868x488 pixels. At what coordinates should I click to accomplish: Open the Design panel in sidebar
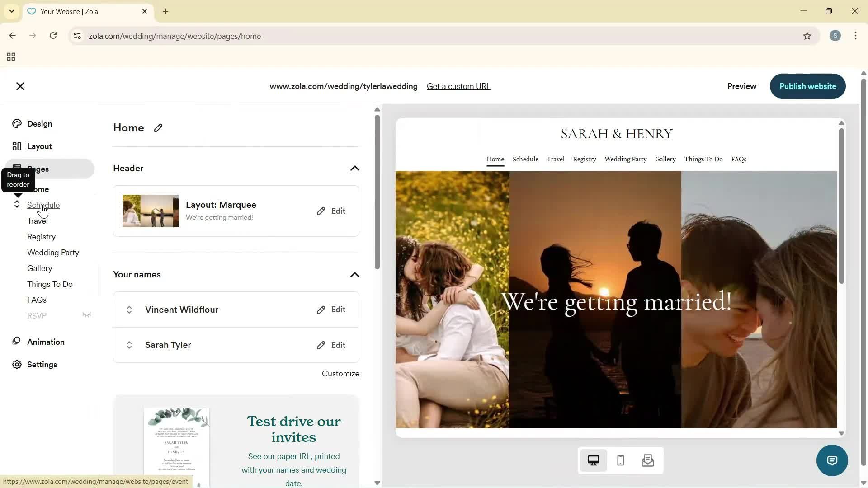38,123
